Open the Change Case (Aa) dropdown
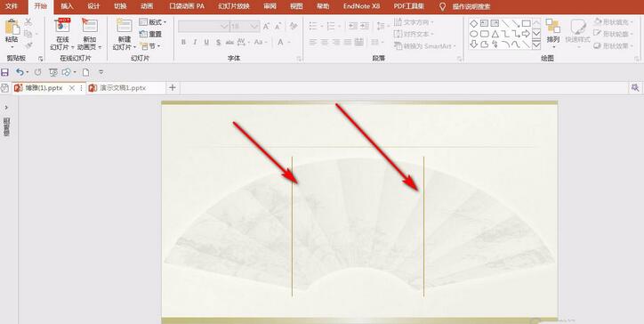Image resolution: width=644 pixels, height=324 pixels. [x=261, y=42]
